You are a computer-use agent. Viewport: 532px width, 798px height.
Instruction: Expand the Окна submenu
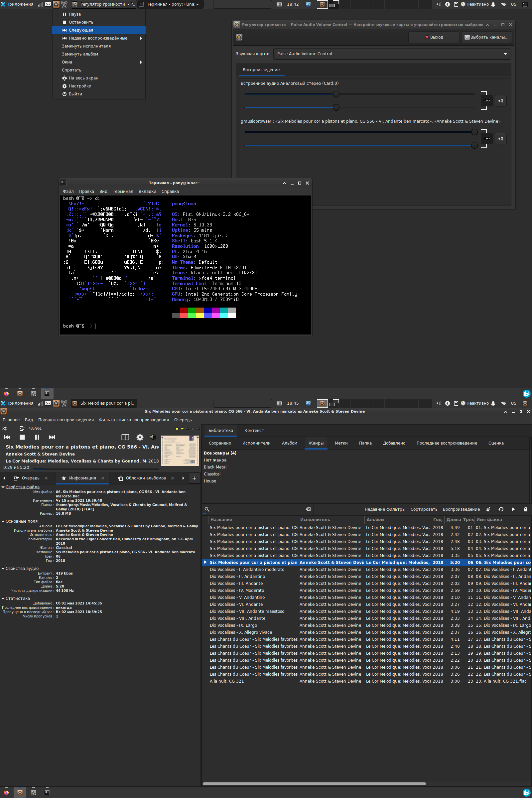coord(99,62)
